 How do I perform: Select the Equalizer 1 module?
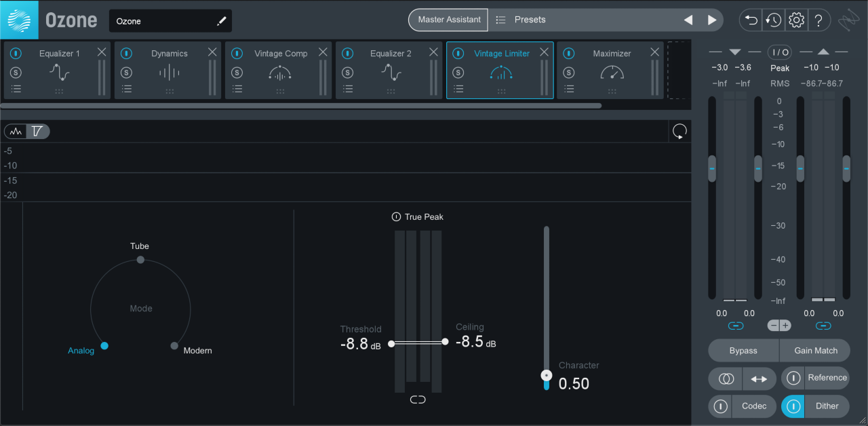57,71
